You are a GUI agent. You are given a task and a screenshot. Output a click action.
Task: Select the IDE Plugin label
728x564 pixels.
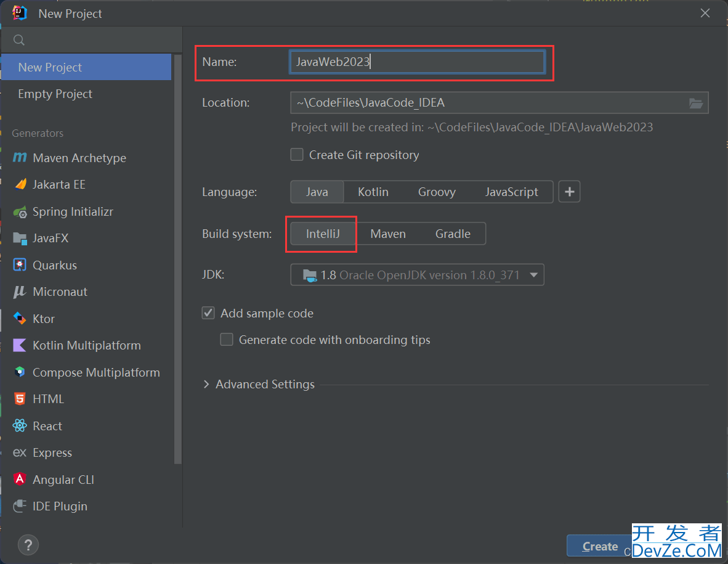coord(60,507)
